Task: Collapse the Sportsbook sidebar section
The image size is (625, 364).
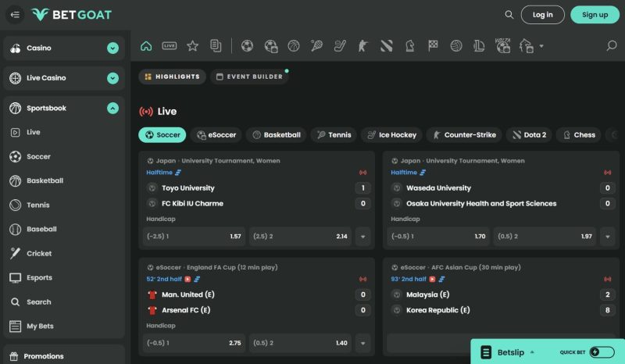Action: pos(112,109)
